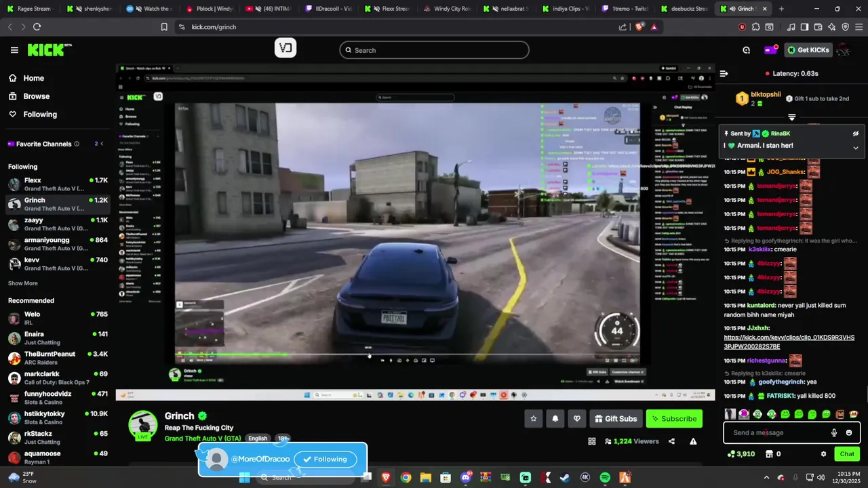The width and height of the screenshot is (868, 488).
Task: Click the Grinch channel avatar
Action: click(143, 425)
